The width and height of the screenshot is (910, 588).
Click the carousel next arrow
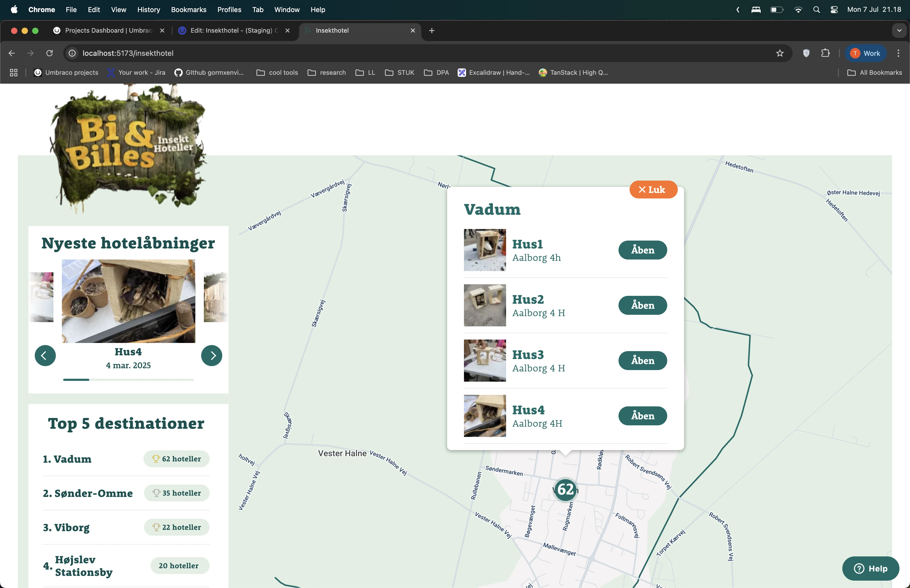point(212,356)
